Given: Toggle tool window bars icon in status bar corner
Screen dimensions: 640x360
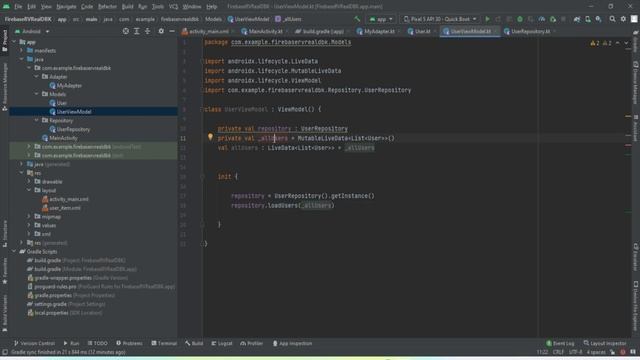Looking at the screenshot, I should click(5, 352).
